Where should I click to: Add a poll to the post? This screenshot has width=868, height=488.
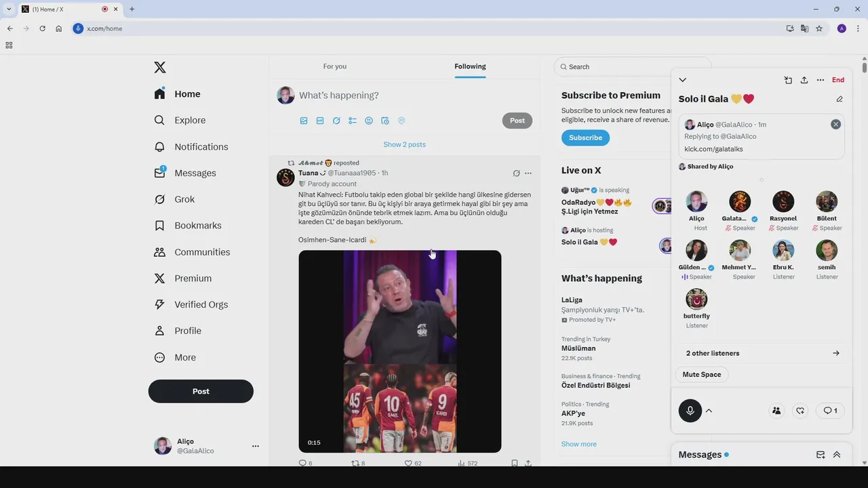[x=353, y=121]
